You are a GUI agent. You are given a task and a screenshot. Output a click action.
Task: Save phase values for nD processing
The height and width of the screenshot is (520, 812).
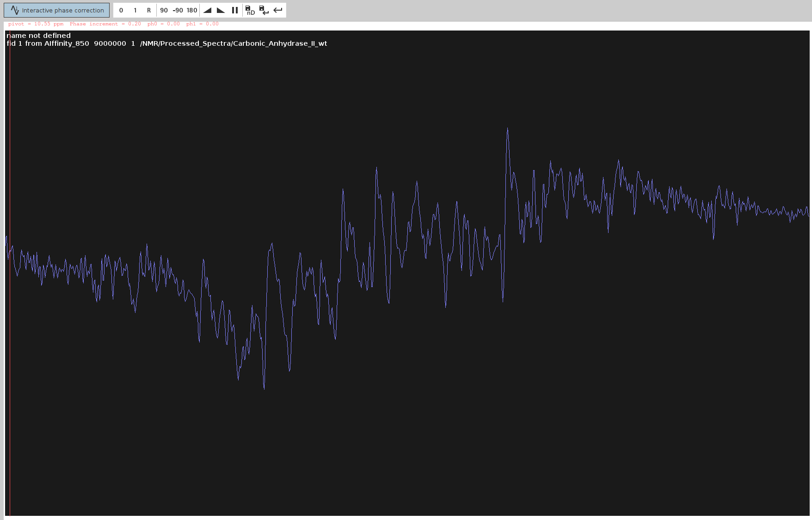click(250, 10)
